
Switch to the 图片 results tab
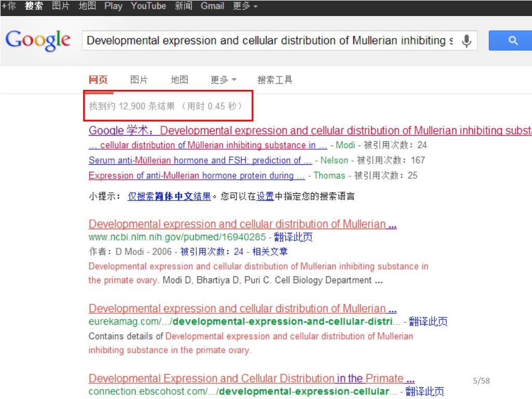139,79
